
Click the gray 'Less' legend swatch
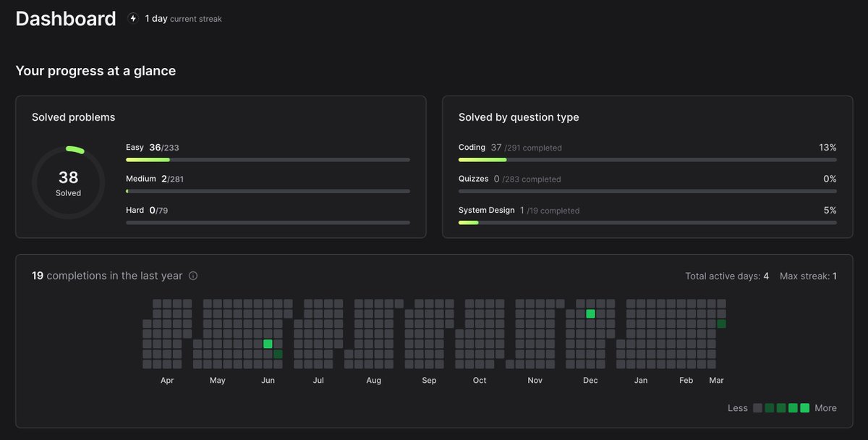(757, 408)
